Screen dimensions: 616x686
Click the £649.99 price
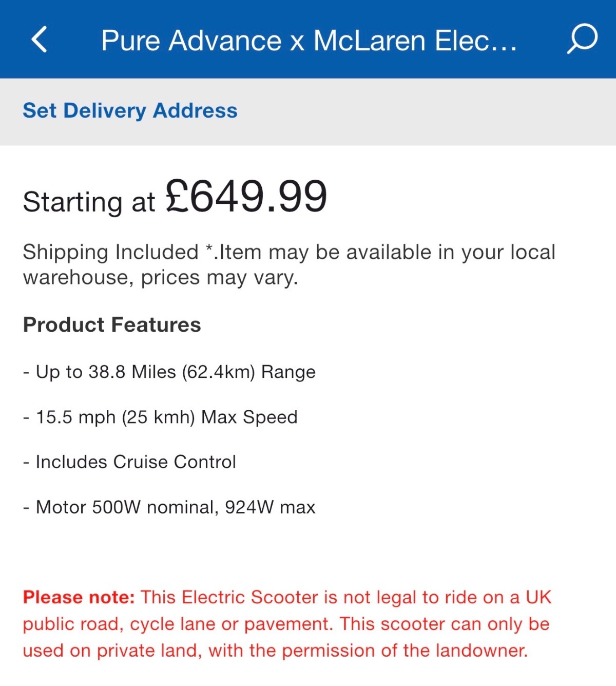click(246, 197)
